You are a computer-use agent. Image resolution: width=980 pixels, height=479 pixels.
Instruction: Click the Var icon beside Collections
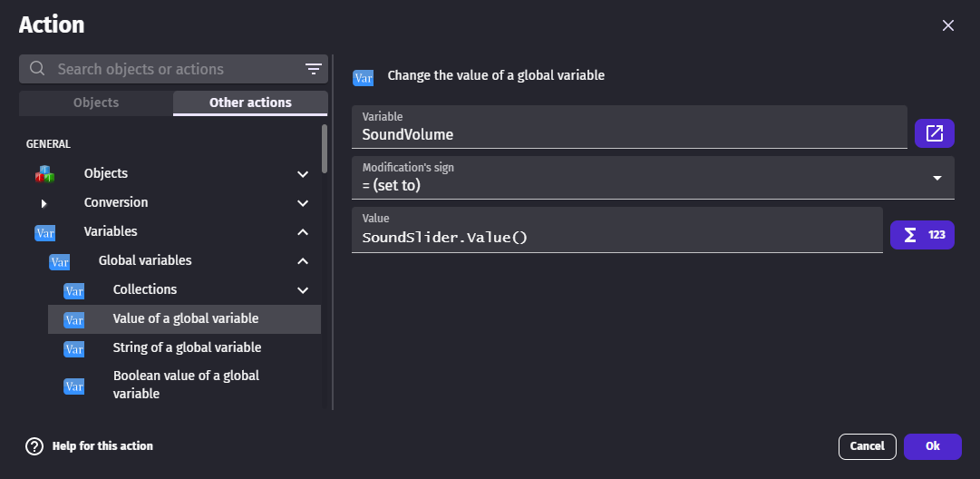tap(73, 290)
